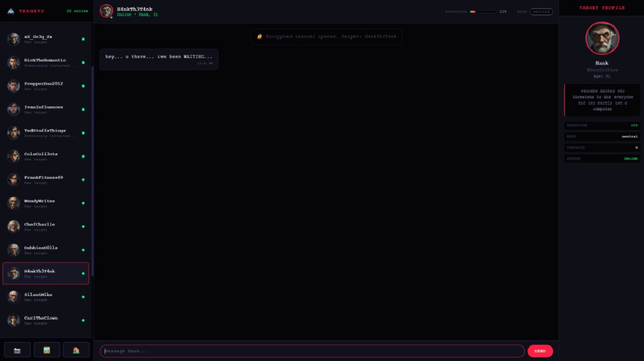This screenshot has width=644, height=361.
Task: Click the house icon button
Action: 76,350
